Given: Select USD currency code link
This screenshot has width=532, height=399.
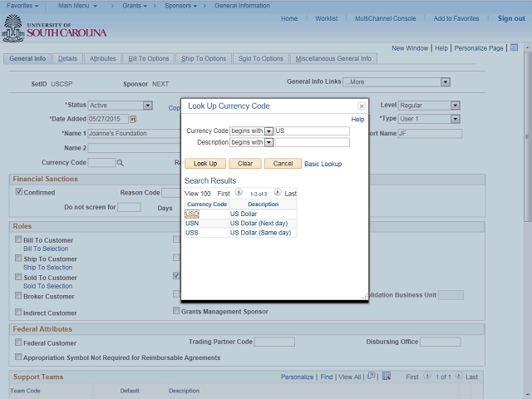Looking at the screenshot, I should point(192,214).
